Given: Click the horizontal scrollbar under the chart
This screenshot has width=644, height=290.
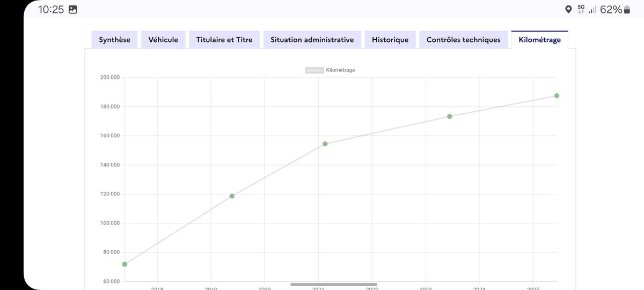Looking at the screenshot, I should point(334,284).
